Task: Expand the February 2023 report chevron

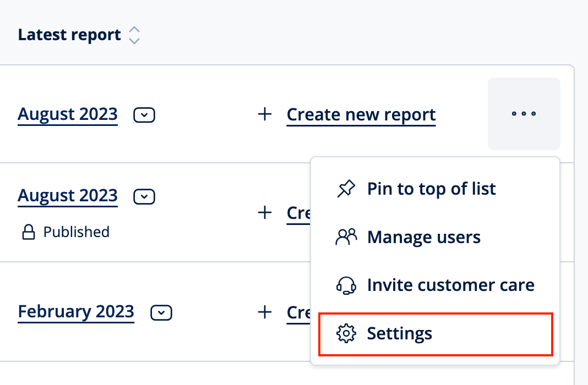Action: click(x=161, y=312)
